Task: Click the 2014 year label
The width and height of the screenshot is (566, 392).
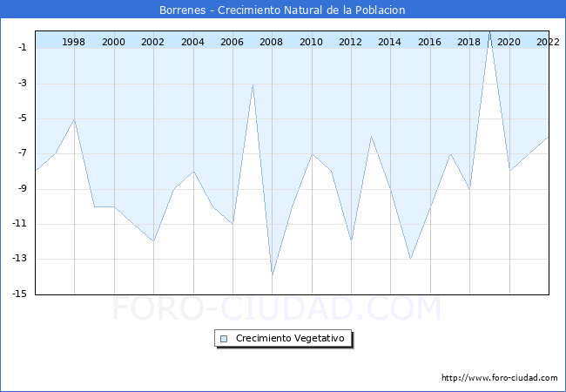Action: click(389, 42)
